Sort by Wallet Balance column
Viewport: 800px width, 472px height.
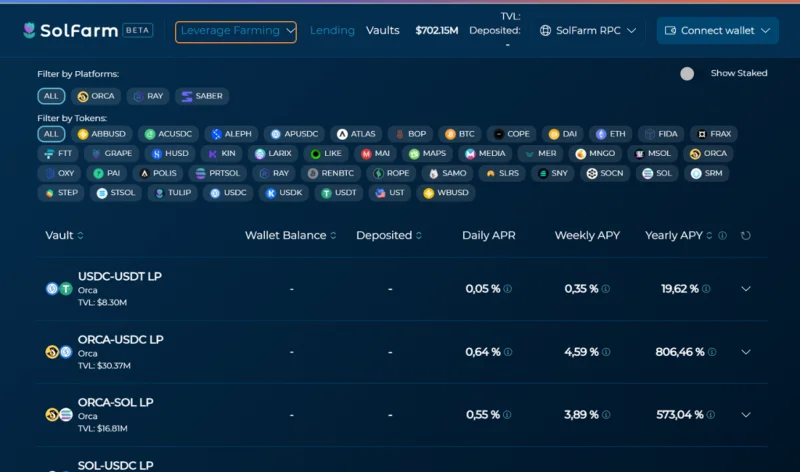tap(290, 235)
